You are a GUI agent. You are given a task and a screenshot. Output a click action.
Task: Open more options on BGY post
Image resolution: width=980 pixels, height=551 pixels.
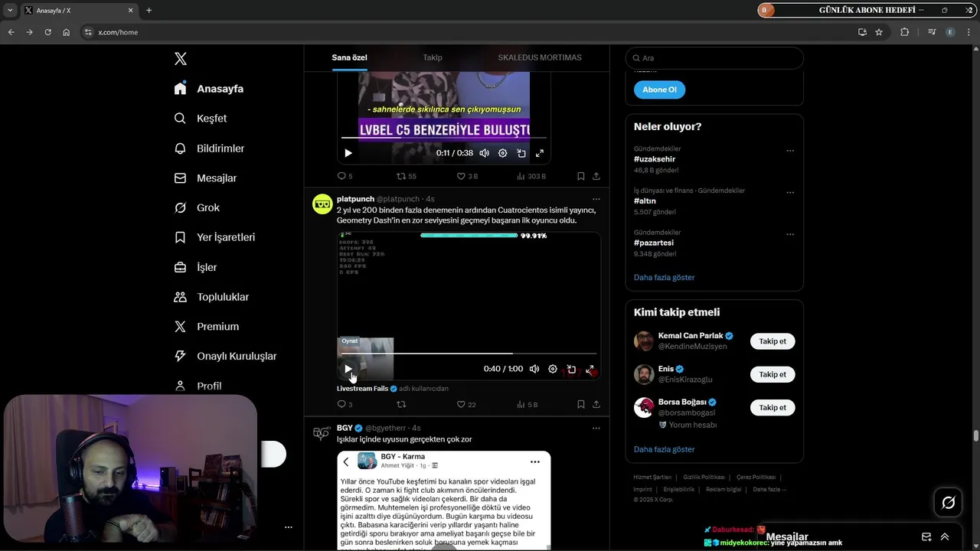coord(596,428)
